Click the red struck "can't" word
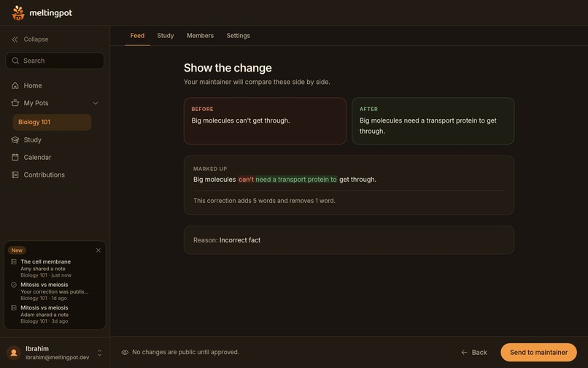588x368 pixels. (x=246, y=180)
